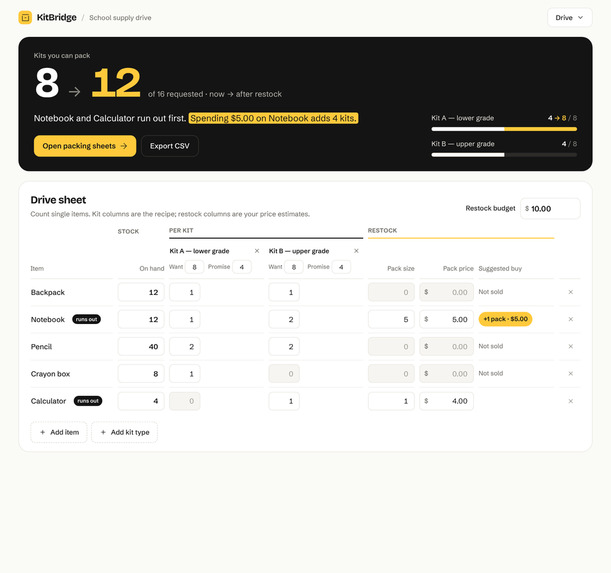Click Kit A lower grade progress bar
The image size is (611, 573).
(x=504, y=129)
